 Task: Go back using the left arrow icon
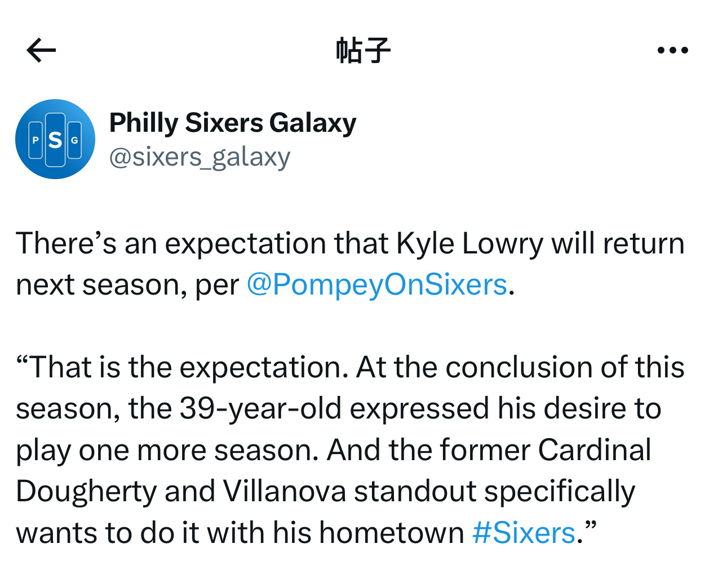coord(41,50)
